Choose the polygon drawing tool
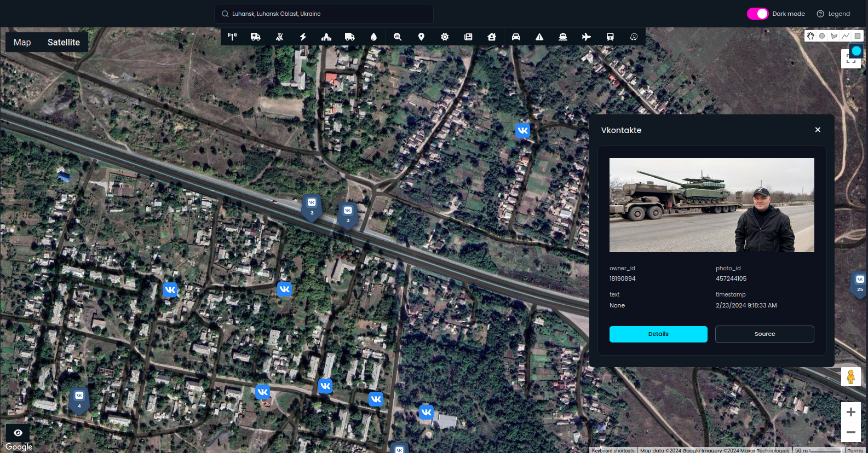868x453 pixels. [834, 36]
